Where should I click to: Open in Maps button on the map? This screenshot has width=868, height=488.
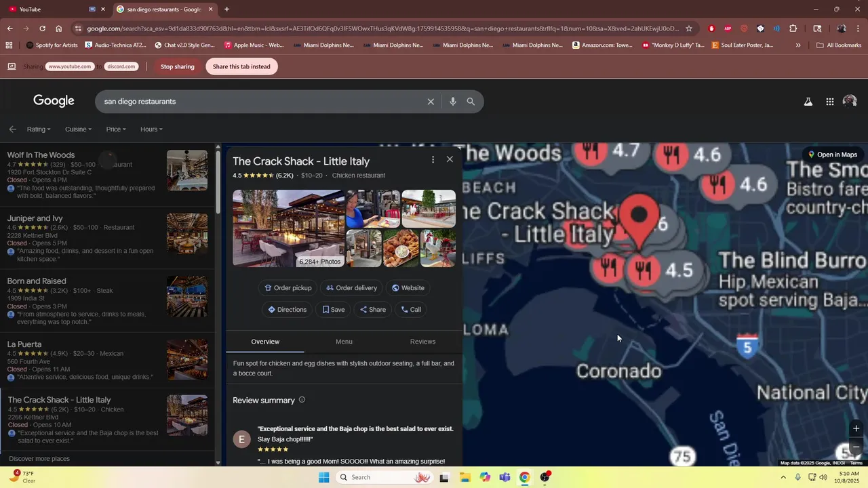832,155
